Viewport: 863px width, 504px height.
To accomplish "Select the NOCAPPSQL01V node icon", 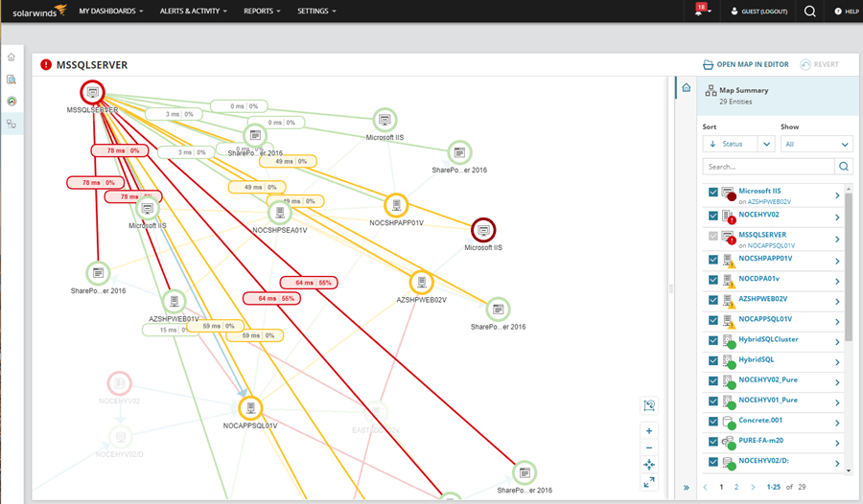I will (x=250, y=408).
